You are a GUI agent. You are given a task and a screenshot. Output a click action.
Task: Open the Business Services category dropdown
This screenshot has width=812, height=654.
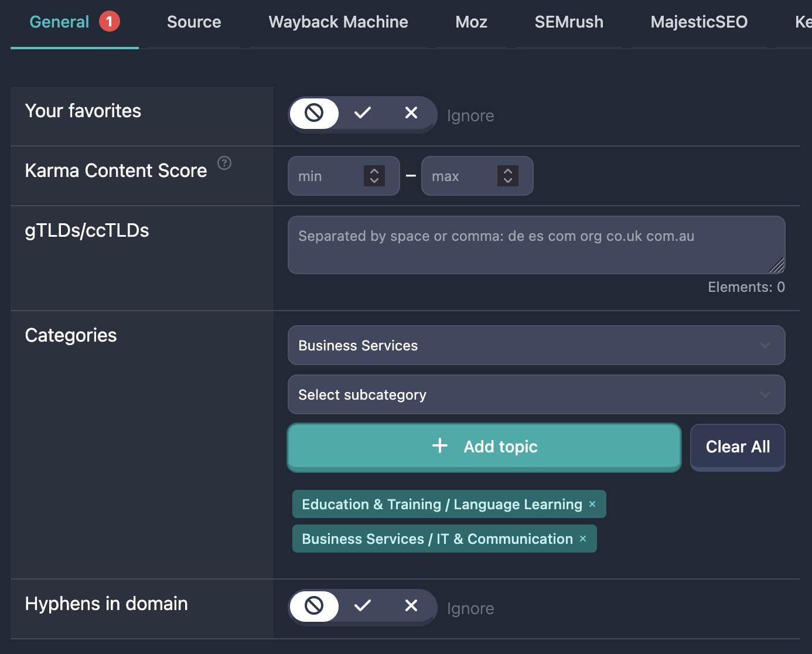click(535, 345)
